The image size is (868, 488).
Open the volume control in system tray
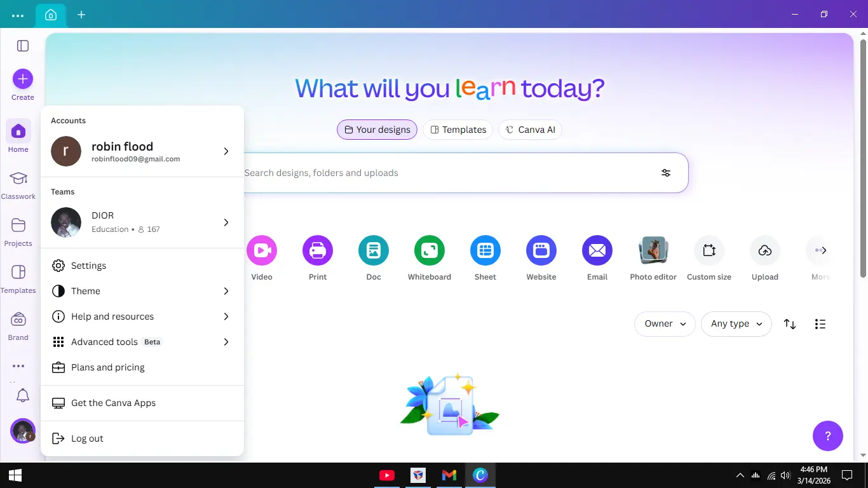(785, 475)
